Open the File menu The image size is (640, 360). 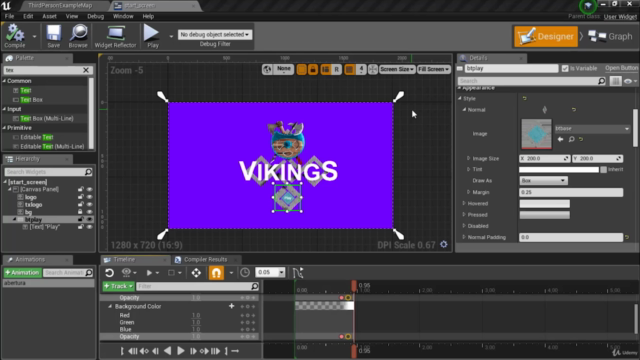[9, 16]
